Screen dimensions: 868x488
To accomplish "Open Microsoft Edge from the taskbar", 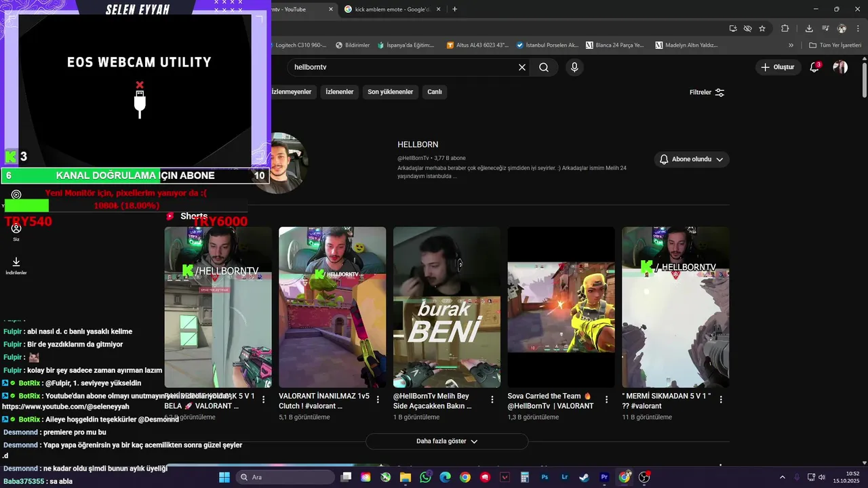I will click(445, 477).
